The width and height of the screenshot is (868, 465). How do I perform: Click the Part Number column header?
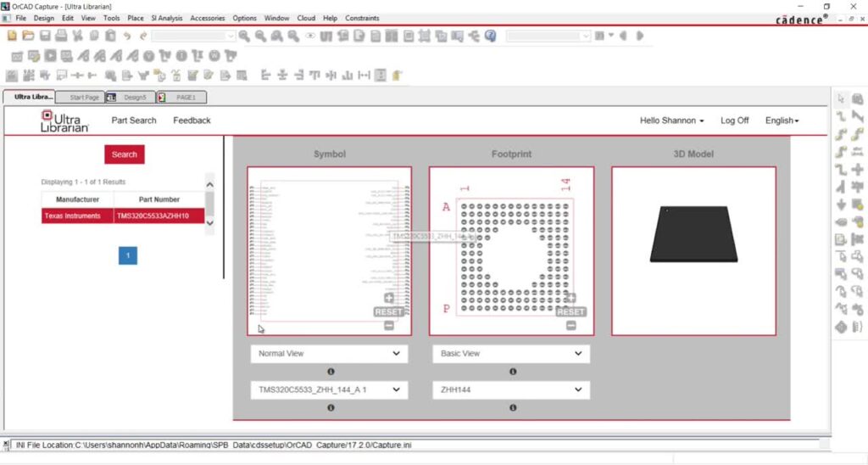click(159, 199)
